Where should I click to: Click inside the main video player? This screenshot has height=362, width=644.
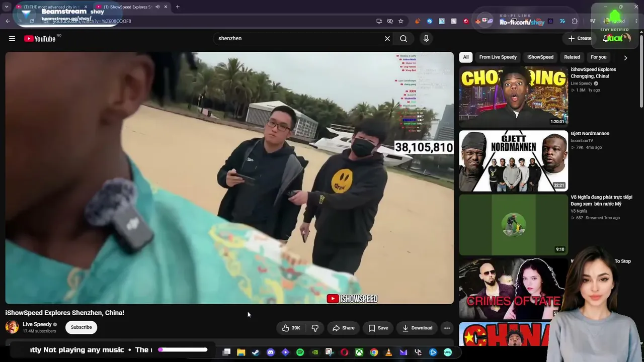[x=229, y=178]
